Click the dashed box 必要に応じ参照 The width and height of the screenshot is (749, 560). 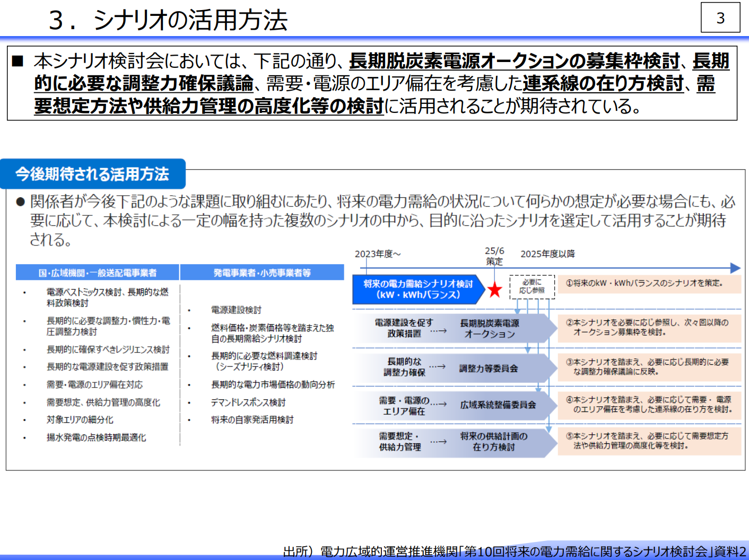(532, 286)
